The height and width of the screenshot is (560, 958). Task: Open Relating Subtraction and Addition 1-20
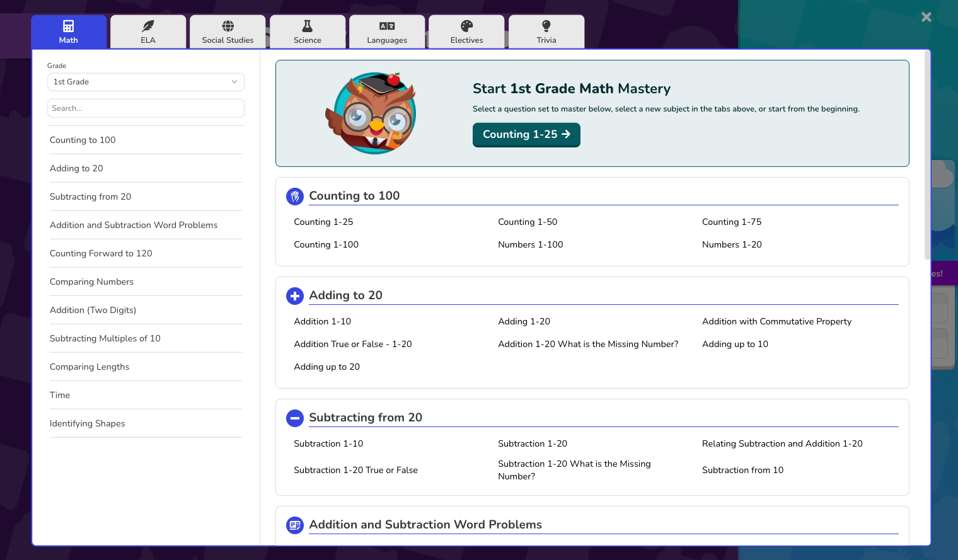pos(782,443)
